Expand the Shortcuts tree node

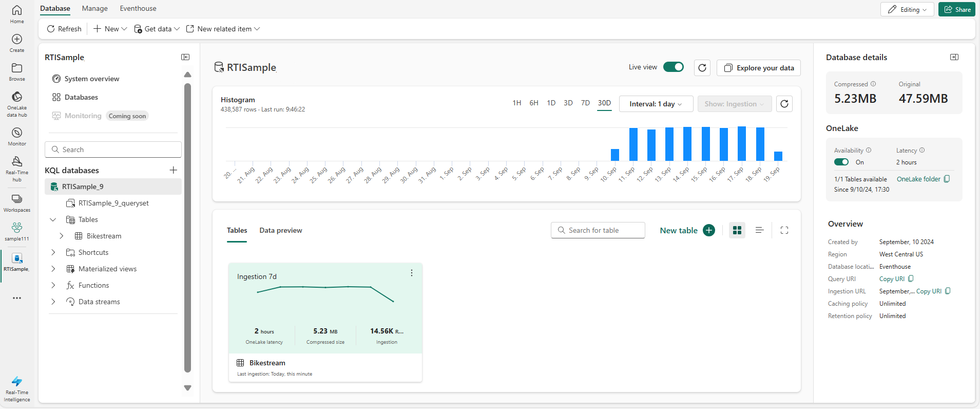53,252
